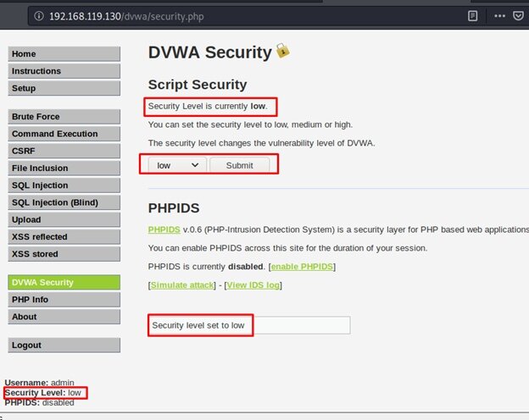Open the View IDS log link
Screen dimensions: 529x420
tap(253, 285)
